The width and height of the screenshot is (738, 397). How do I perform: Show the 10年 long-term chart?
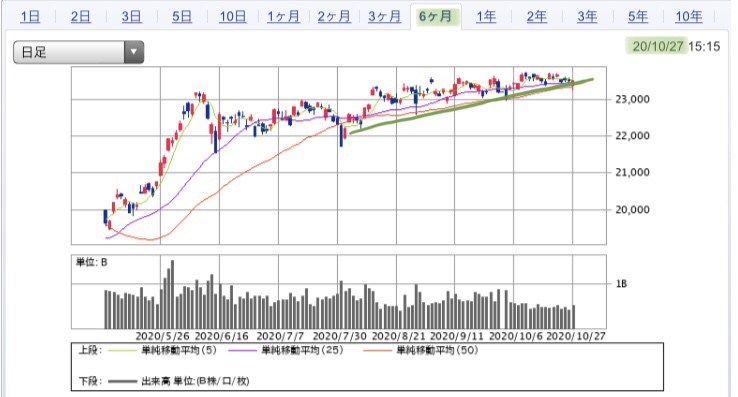[689, 17]
